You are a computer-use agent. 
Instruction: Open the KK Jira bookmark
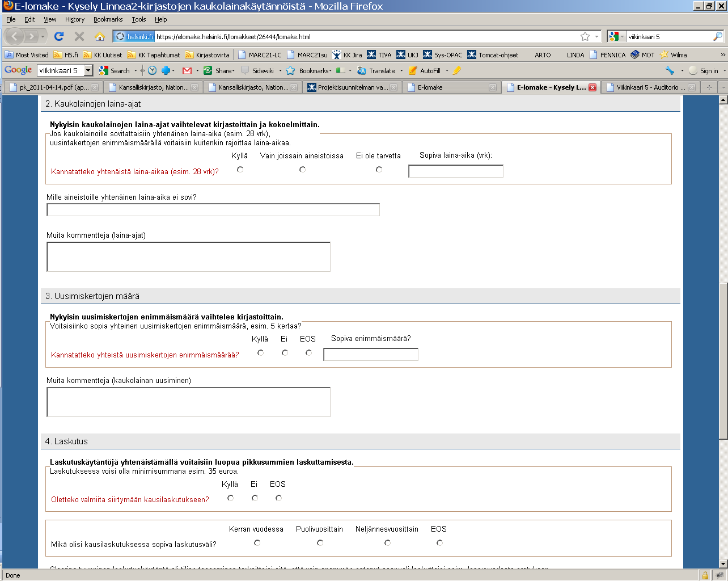(x=347, y=55)
